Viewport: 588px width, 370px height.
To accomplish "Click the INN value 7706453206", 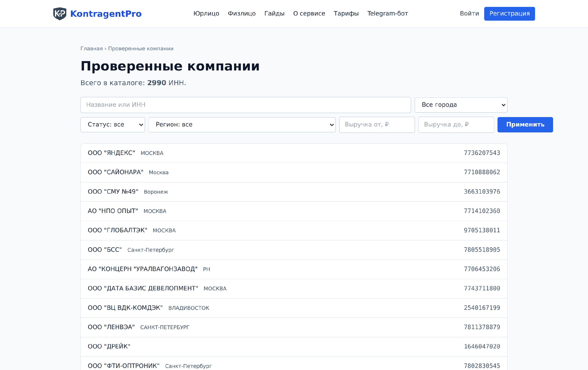I will point(482,269).
